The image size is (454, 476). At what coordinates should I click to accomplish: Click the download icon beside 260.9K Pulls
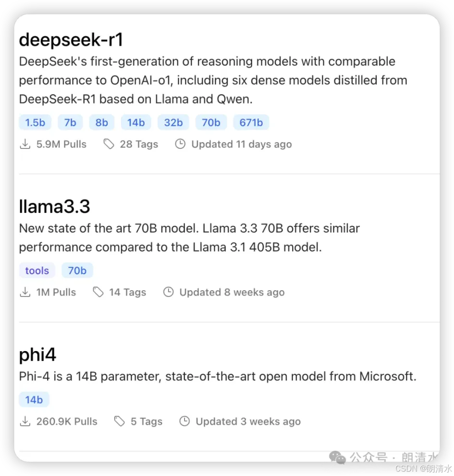tap(25, 421)
